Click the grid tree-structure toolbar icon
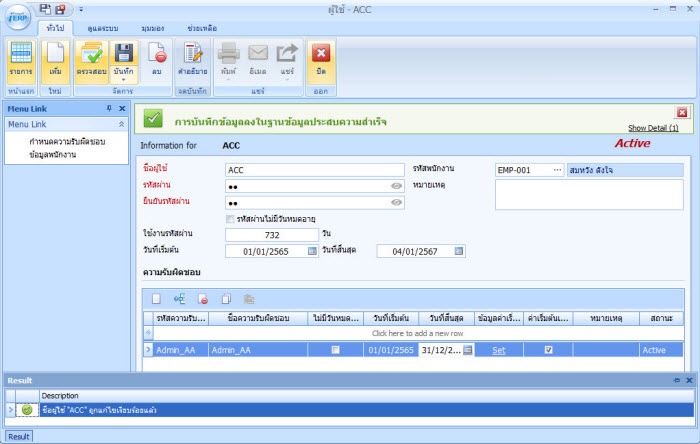This screenshot has height=444, width=700. click(179, 299)
